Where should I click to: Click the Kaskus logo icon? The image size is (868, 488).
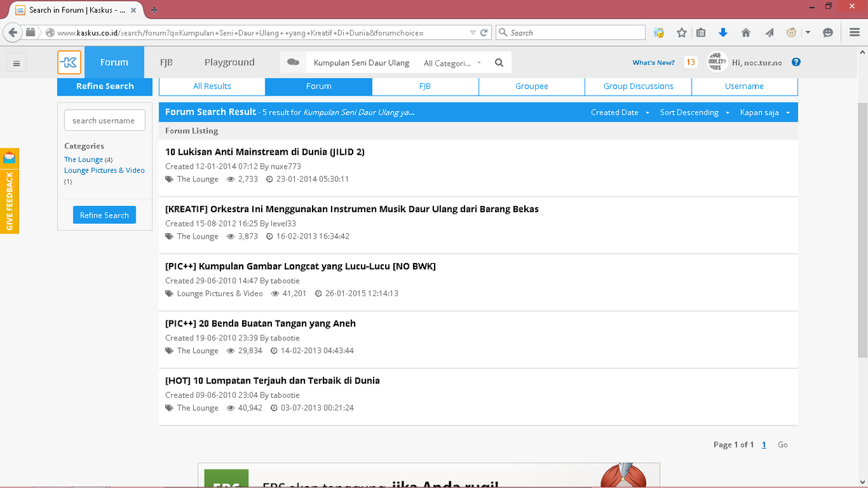[69, 62]
